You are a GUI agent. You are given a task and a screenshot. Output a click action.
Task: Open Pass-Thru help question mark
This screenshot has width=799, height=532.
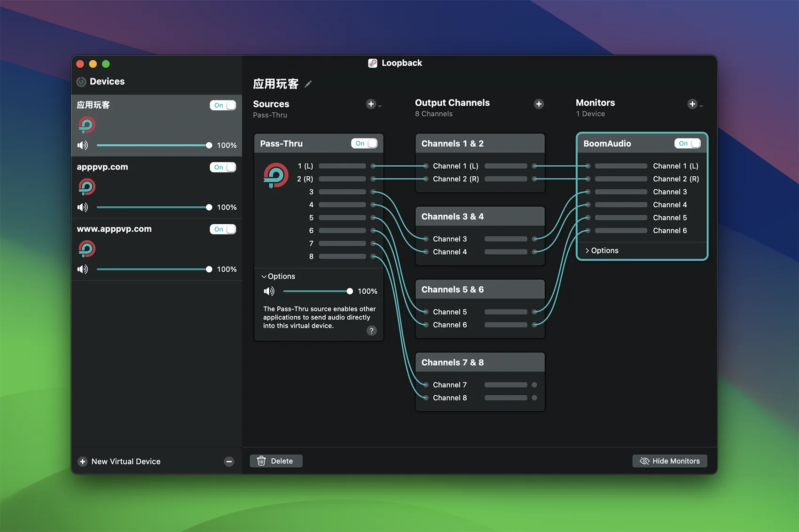click(x=371, y=330)
